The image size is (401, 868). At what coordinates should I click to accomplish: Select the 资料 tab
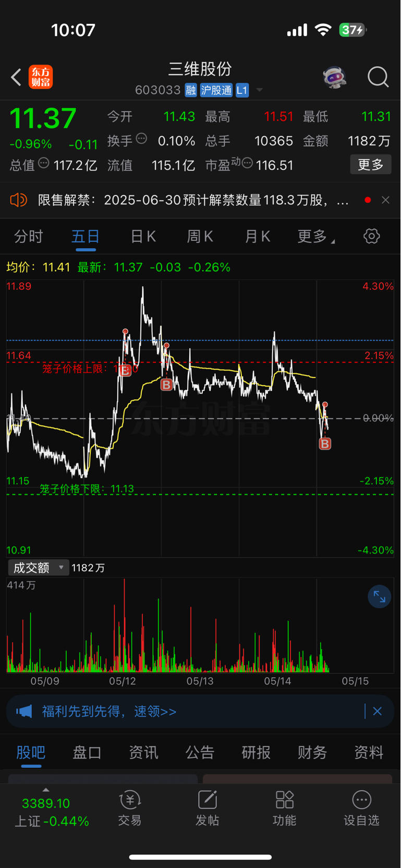coord(369,752)
